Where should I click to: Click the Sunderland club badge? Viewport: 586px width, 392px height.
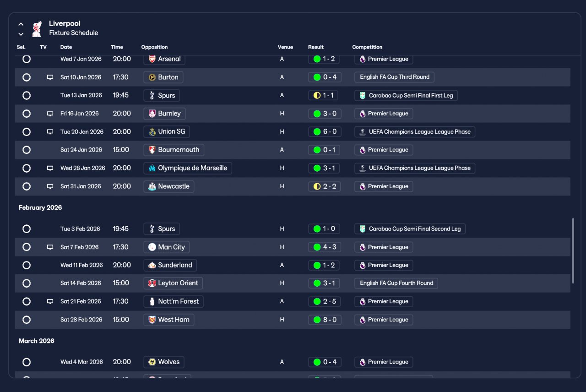[152, 265]
